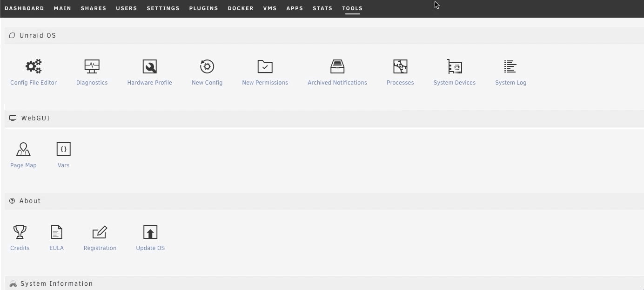Select the New Config icon
The height and width of the screenshot is (290, 644).
tap(207, 66)
